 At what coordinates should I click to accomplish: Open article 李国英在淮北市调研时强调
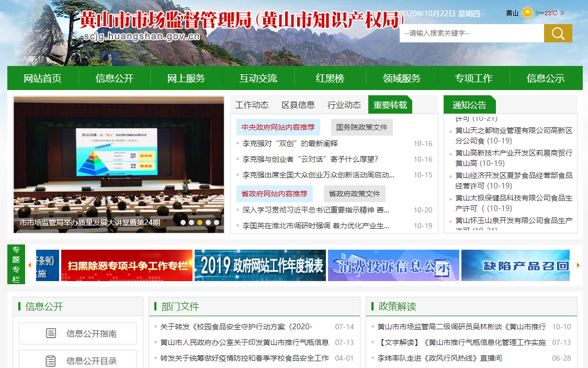point(316,226)
